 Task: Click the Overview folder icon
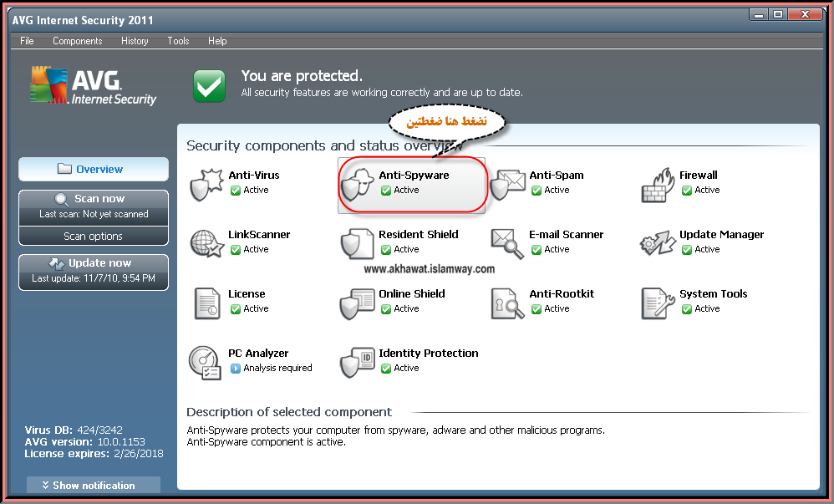click(64, 169)
